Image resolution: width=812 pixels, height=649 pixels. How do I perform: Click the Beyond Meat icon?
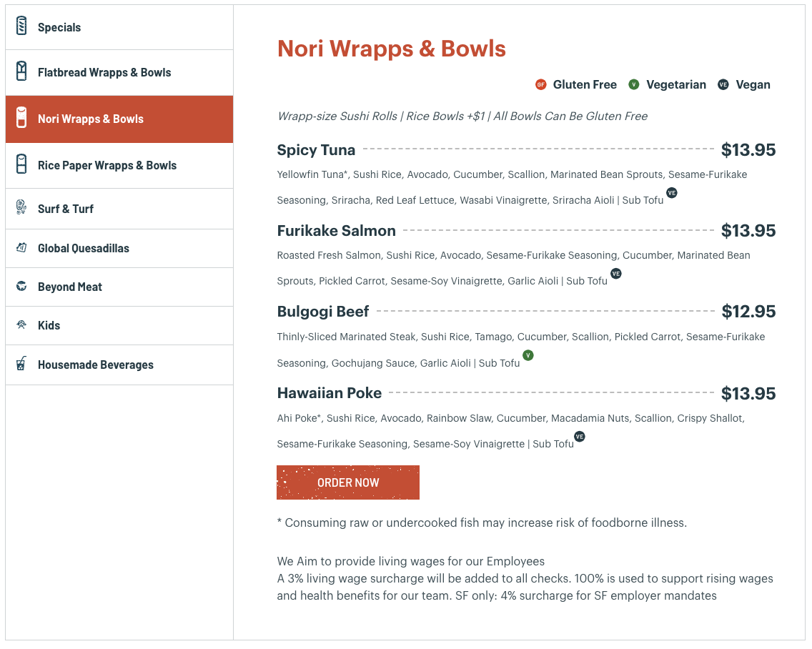tap(21, 287)
